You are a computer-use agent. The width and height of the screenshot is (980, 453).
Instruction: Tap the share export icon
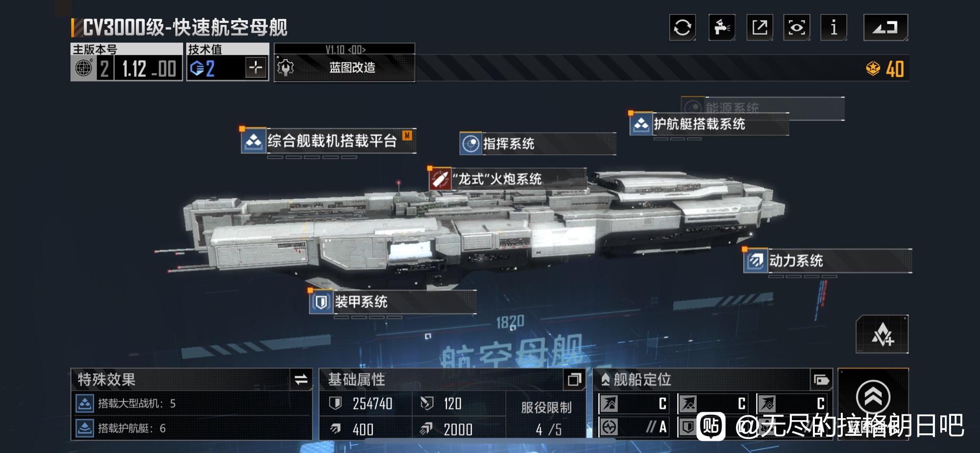click(759, 27)
